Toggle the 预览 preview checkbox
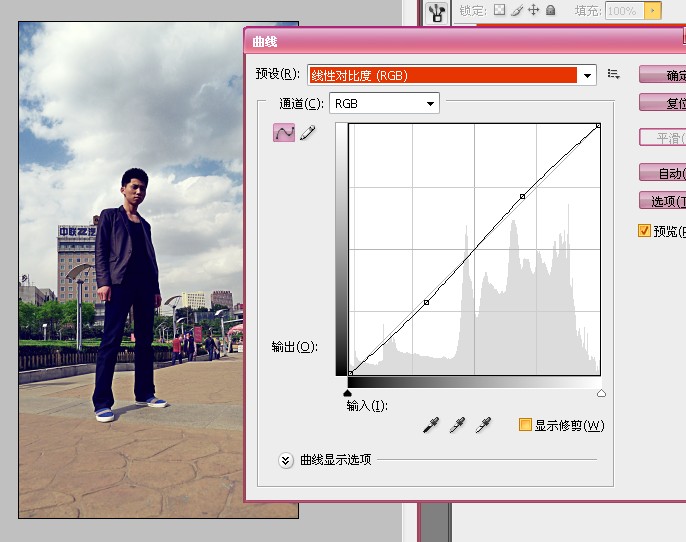The image size is (686, 542). click(644, 231)
